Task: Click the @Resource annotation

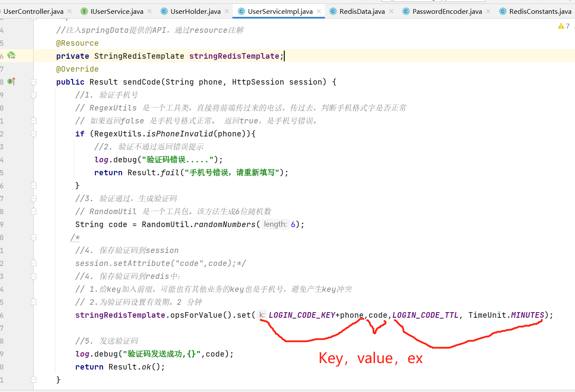Action: [77, 43]
